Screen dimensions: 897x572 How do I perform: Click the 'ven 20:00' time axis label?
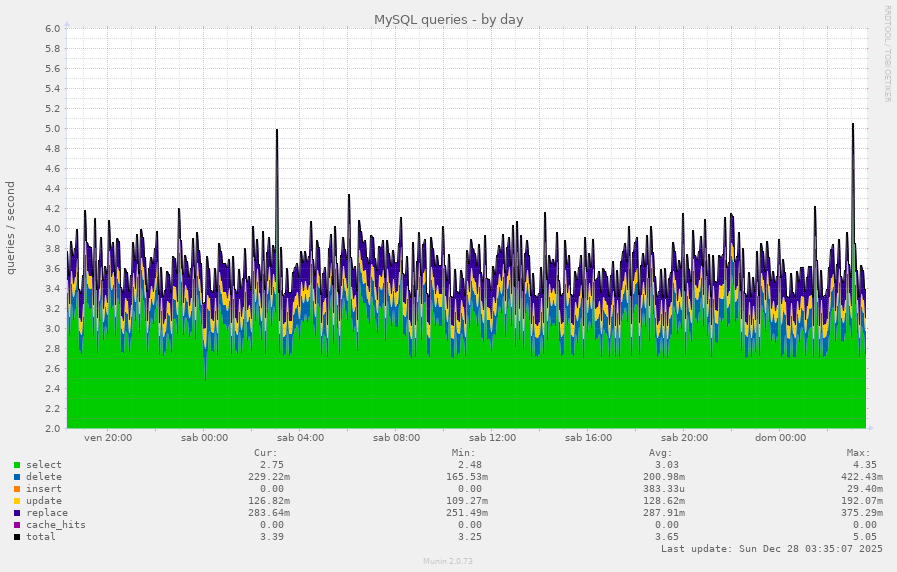tap(108, 438)
